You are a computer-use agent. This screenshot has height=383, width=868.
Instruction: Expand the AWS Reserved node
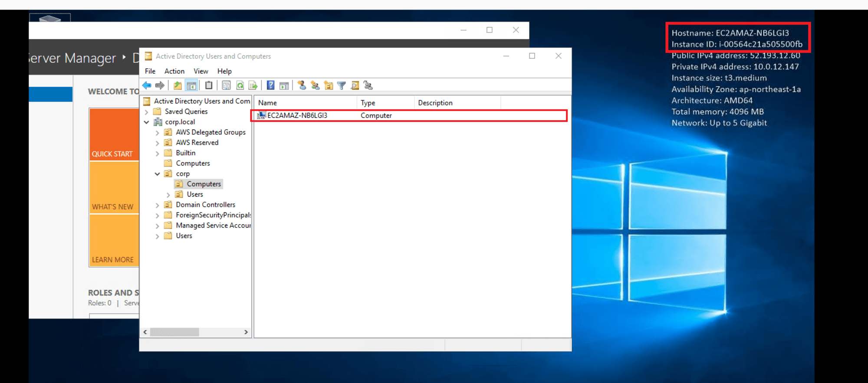coord(158,143)
